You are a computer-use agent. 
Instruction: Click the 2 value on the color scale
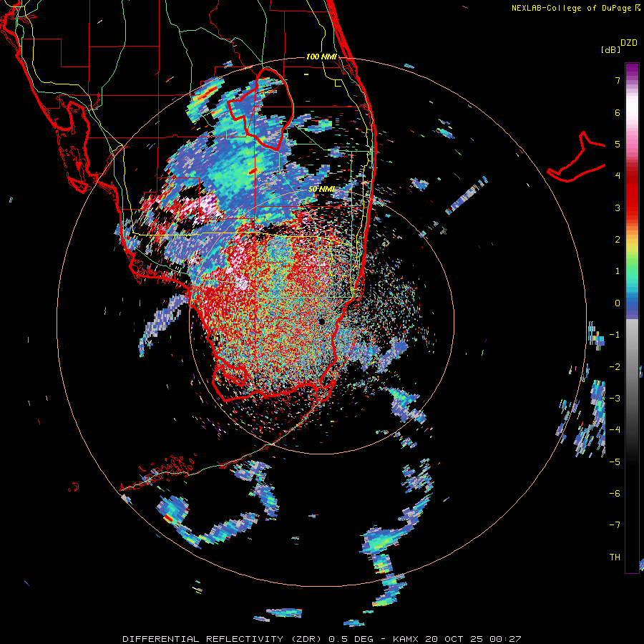pyautogui.click(x=618, y=240)
